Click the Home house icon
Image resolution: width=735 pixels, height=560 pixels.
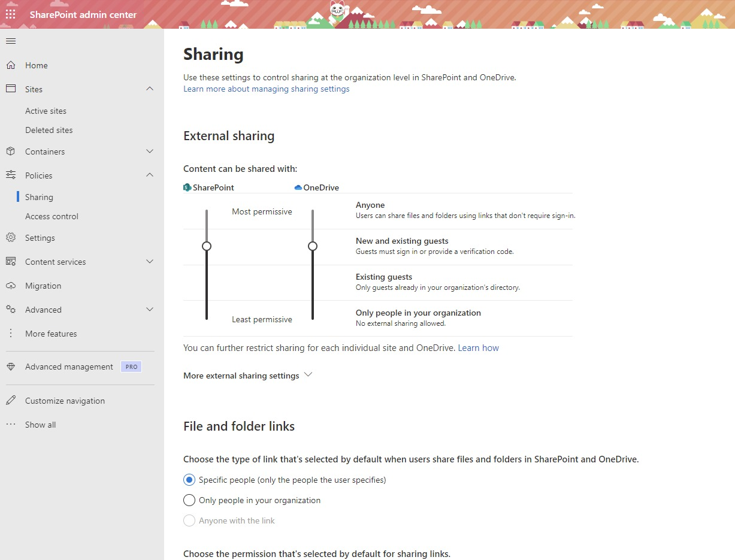11,65
